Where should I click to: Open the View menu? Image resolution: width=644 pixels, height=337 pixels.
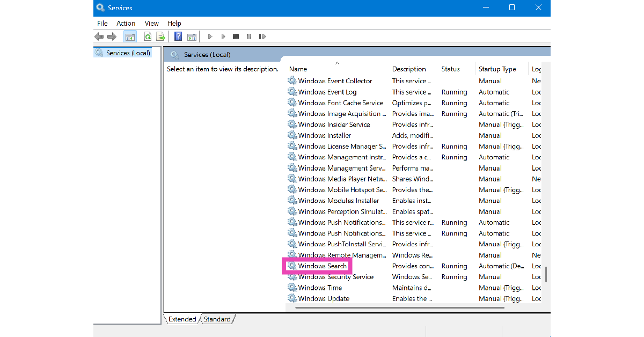[152, 23]
